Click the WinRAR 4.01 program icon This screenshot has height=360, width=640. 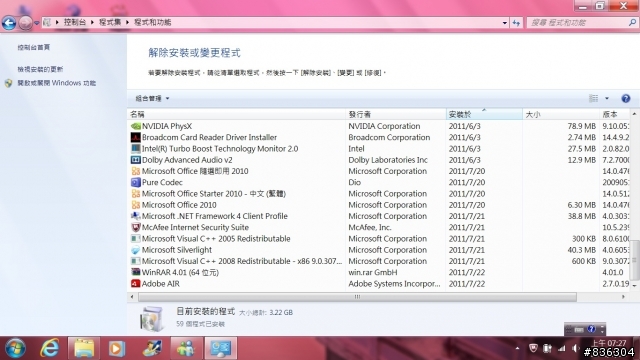point(136,272)
